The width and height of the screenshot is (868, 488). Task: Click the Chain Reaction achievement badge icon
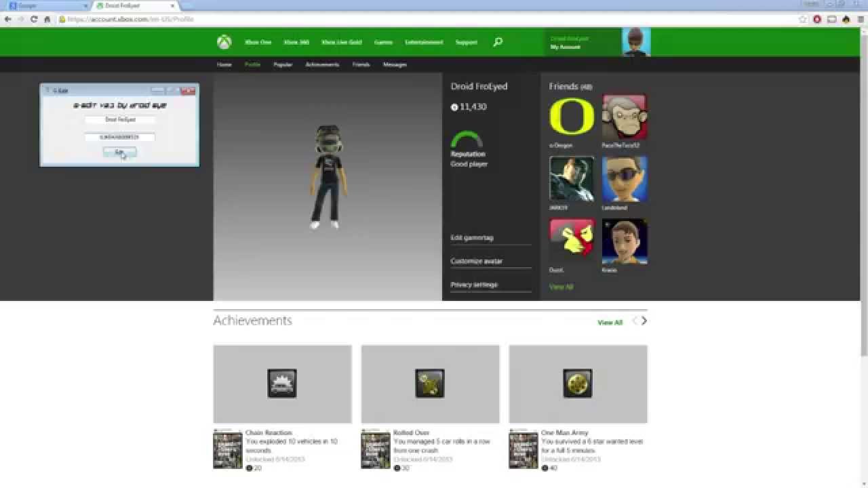tap(282, 384)
